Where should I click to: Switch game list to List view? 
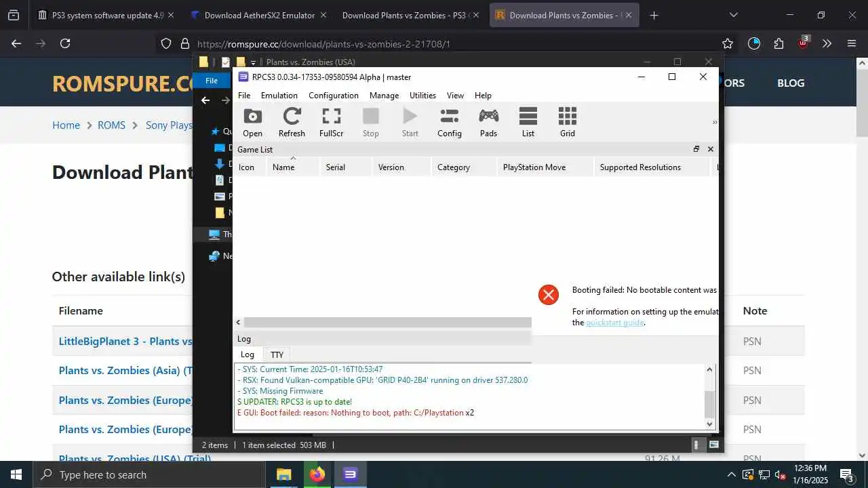(x=528, y=122)
